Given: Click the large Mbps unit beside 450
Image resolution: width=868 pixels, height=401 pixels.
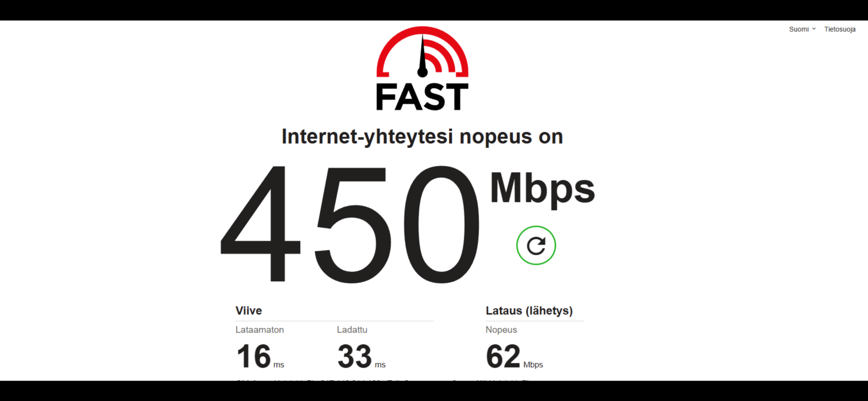Looking at the screenshot, I should pos(542,190).
